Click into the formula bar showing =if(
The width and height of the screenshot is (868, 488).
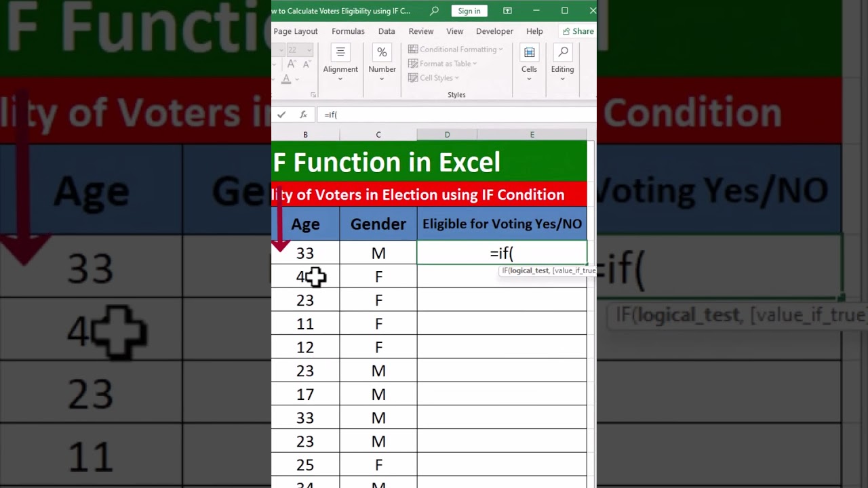(456, 115)
